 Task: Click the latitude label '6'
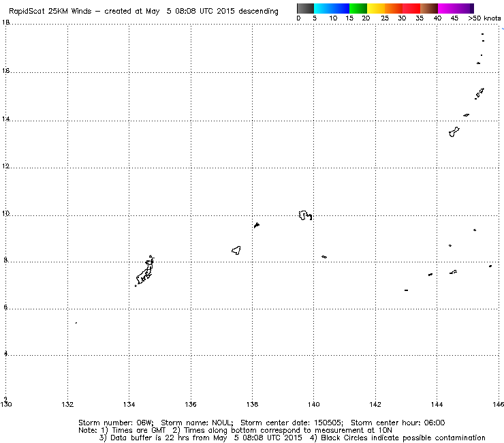(5, 307)
